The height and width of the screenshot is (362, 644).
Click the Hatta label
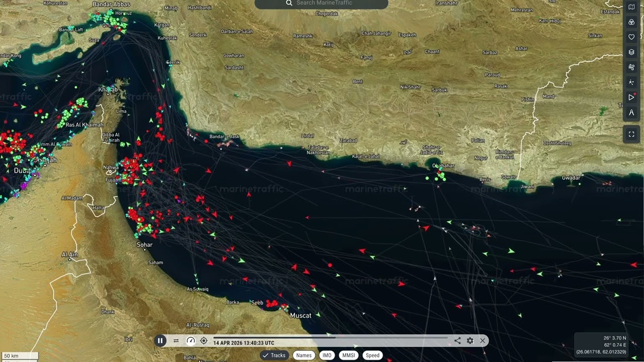[x=99, y=208]
